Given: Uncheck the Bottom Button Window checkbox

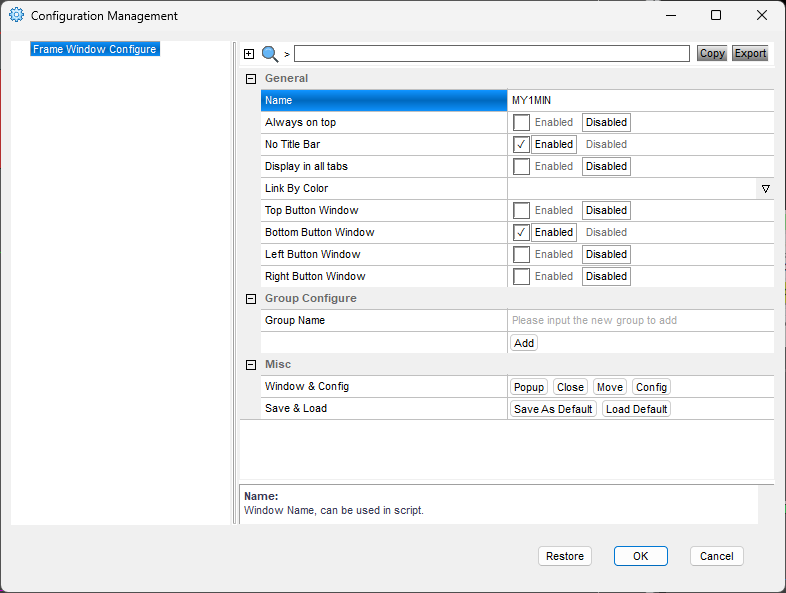Looking at the screenshot, I should tap(521, 233).
